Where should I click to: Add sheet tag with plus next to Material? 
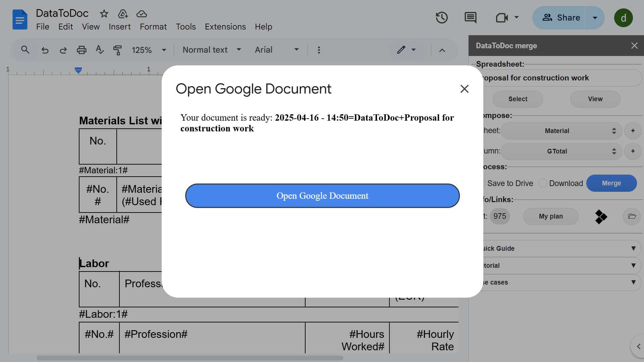pyautogui.click(x=633, y=131)
